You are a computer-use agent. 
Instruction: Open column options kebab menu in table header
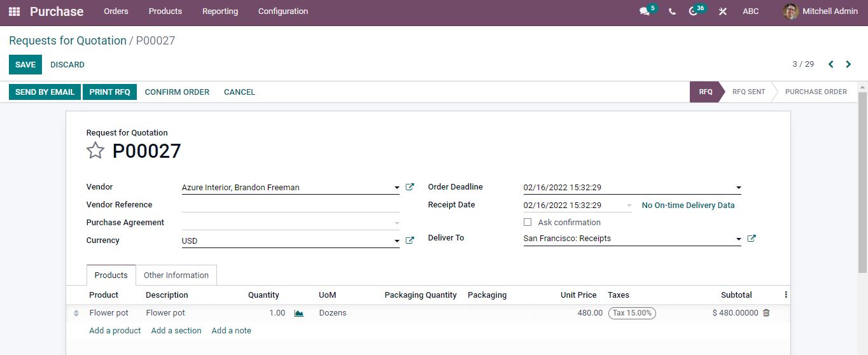[786, 295]
